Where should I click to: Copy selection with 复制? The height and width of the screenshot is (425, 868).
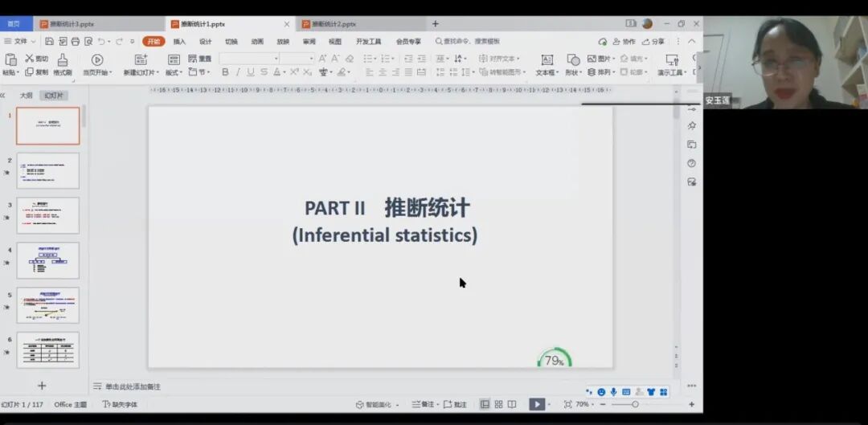click(x=36, y=72)
